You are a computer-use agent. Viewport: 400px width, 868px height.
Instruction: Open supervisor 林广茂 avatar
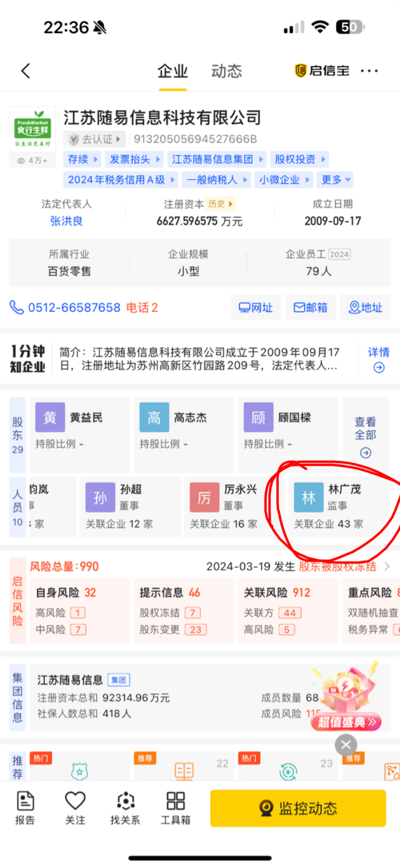[x=308, y=498]
